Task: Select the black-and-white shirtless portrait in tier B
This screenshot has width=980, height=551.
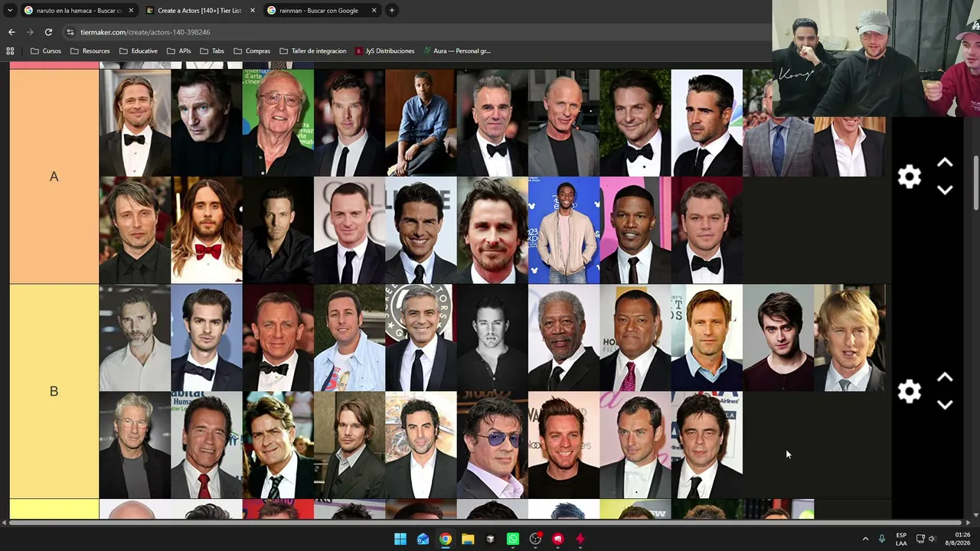Action: coord(492,337)
